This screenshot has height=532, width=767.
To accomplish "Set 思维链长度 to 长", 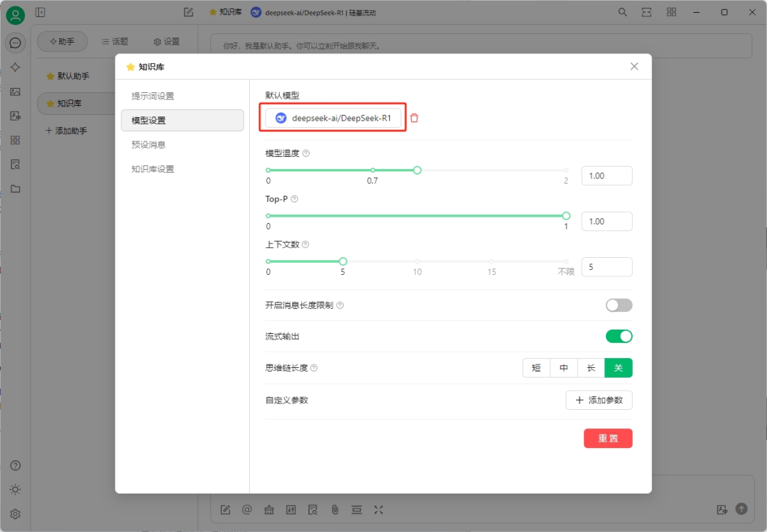I will pyautogui.click(x=591, y=367).
